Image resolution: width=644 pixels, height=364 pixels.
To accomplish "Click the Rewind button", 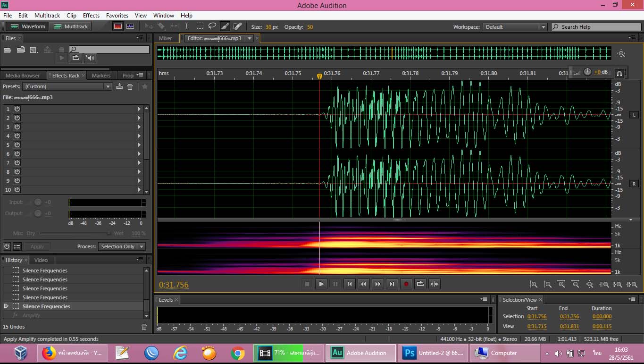I will pyautogui.click(x=363, y=284).
